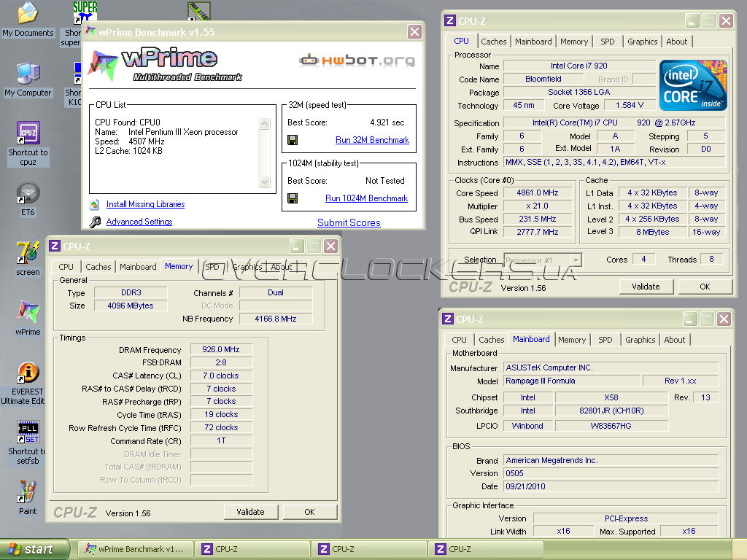747x560 pixels.
Task: Click the DRAM Frequency value 926.0 MHz
Action: [220, 349]
